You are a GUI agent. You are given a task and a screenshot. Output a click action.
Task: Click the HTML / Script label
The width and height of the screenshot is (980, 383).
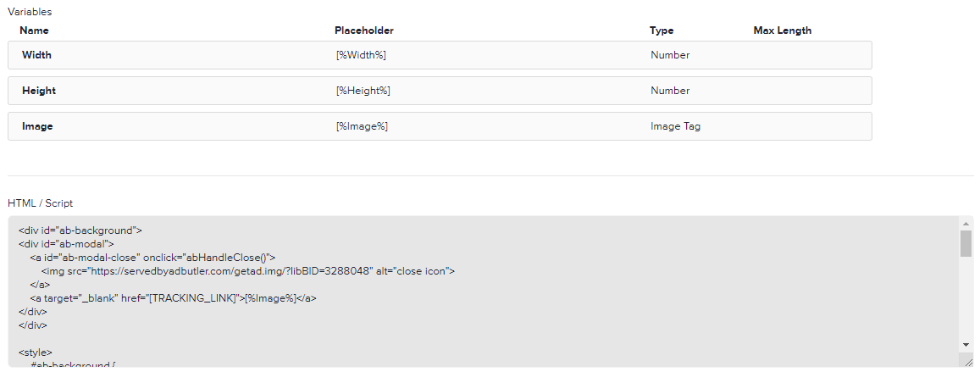tap(40, 203)
